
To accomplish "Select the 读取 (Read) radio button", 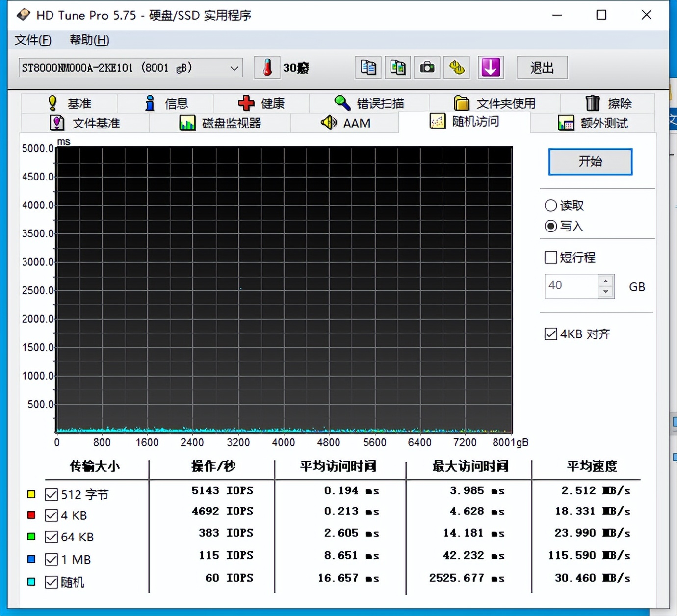I will click(x=550, y=205).
